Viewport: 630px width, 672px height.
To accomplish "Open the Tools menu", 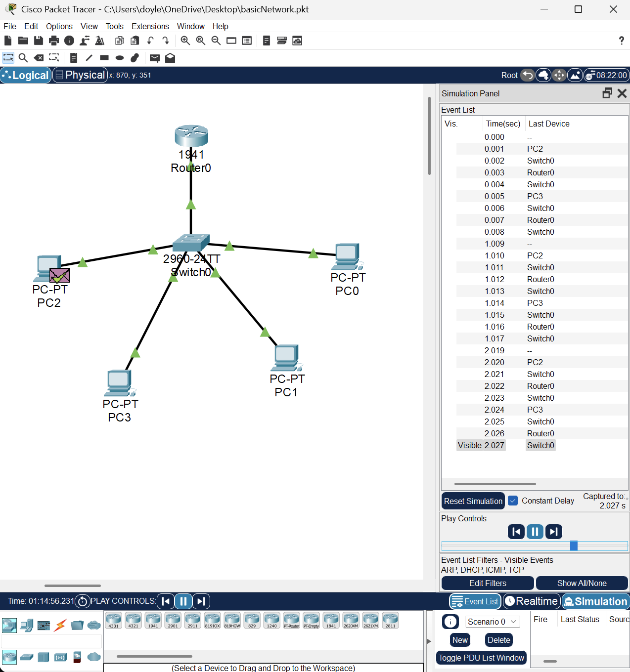I will tap(115, 26).
